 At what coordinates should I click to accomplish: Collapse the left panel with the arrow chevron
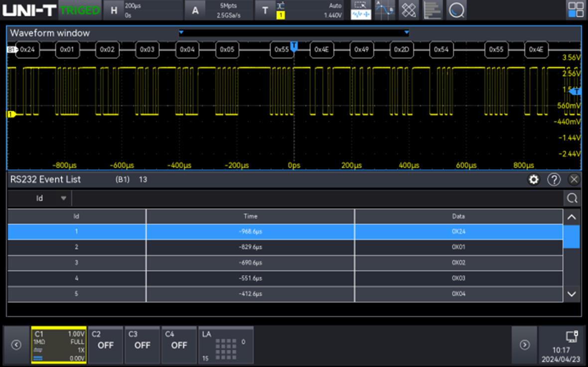[15, 344]
